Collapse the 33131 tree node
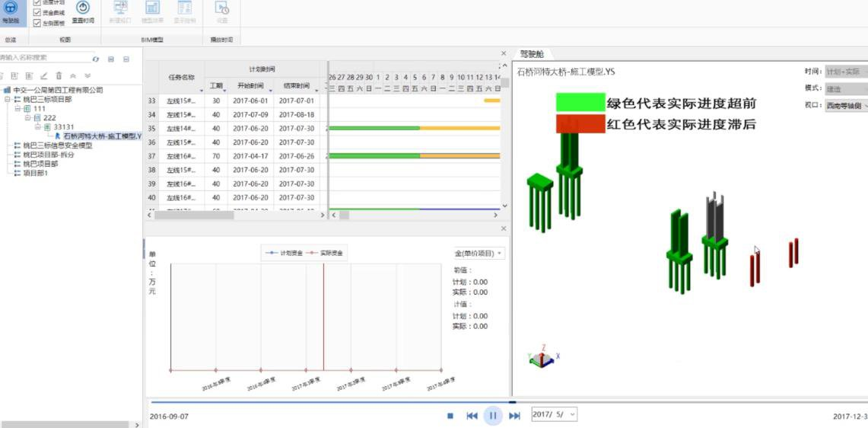868x428 pixels. tap(37, 127)
